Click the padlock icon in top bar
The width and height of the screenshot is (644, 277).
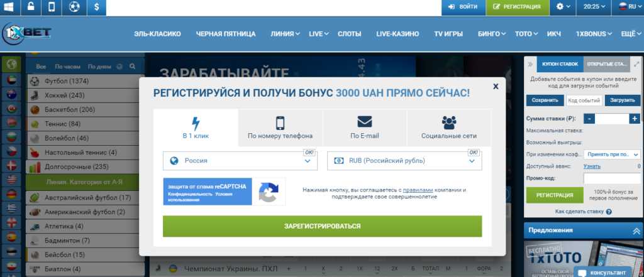31,7
